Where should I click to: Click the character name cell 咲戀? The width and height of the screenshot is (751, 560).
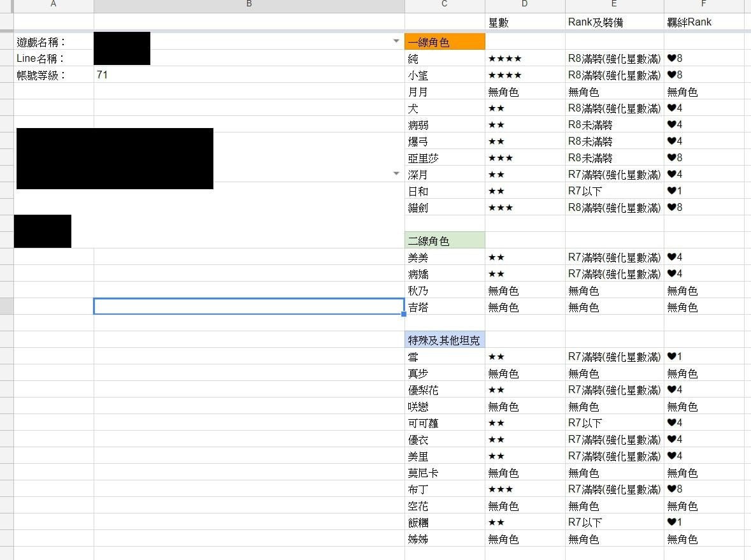coord(445,406)
